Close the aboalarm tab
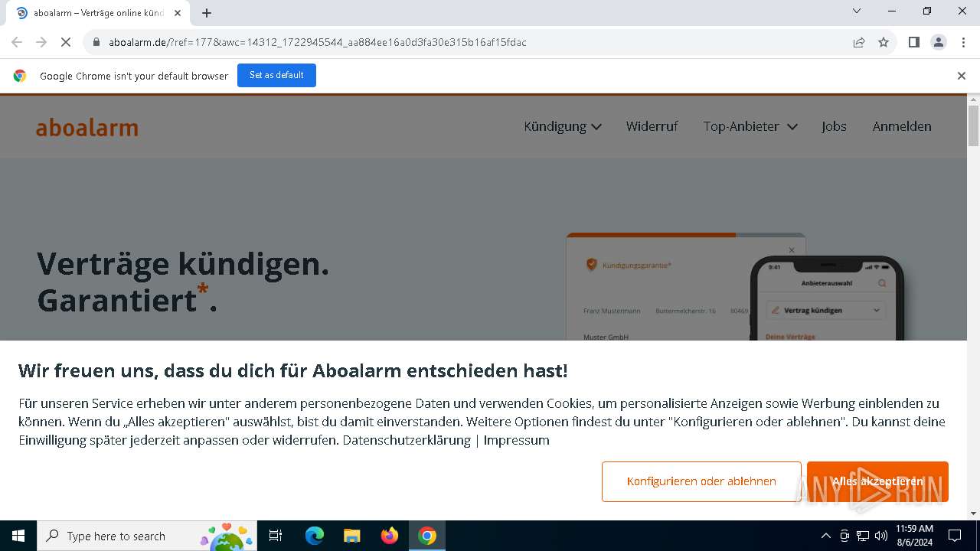 click(178, 13)
